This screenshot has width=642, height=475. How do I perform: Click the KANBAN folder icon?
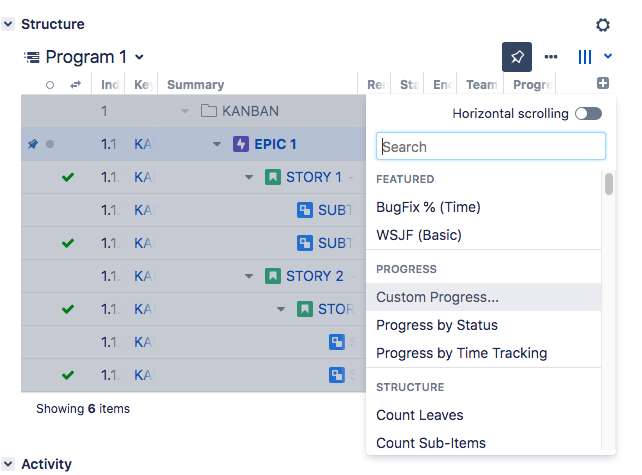pyautogui.click(x=208, y=111)
